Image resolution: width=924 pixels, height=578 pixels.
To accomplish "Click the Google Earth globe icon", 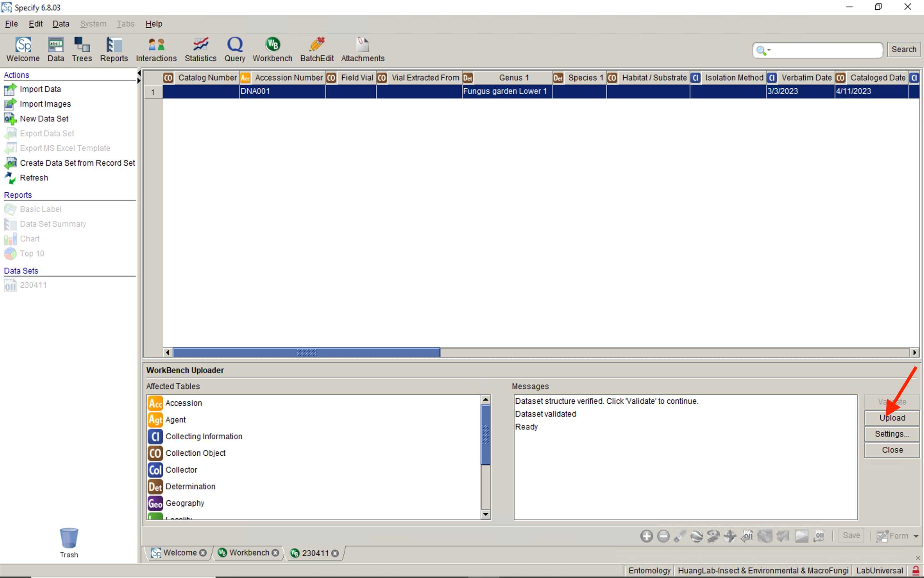I will (697, 536).
